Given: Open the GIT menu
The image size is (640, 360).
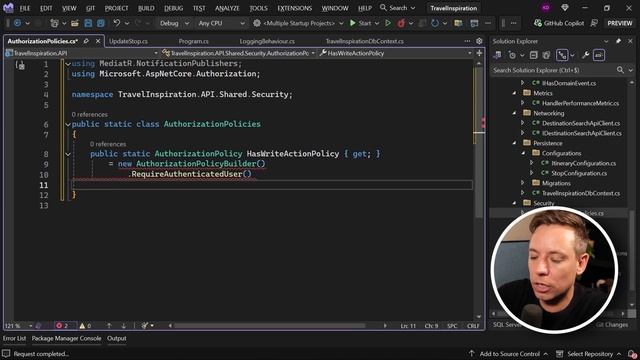Looking at the screenshot, I should click(x=90, y=8).
